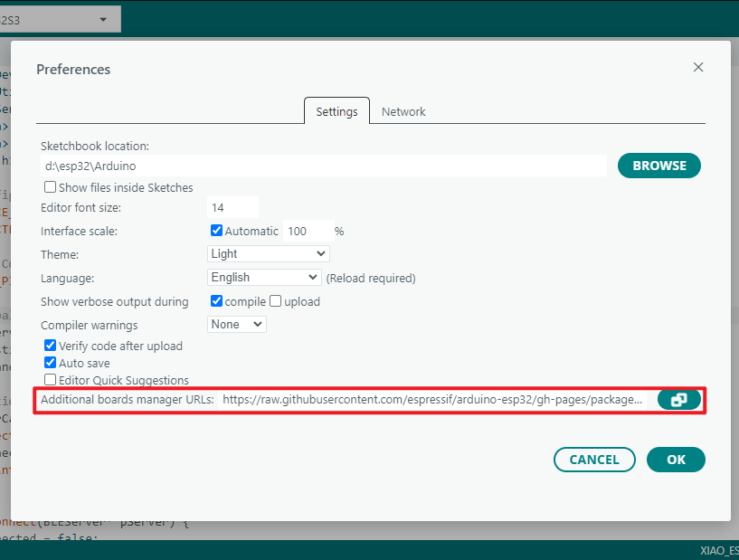Image resolution: width=739 pixels, height=560 pixels.
Task: Enable Editor Quick Suggestions
Action: [51, 380]
